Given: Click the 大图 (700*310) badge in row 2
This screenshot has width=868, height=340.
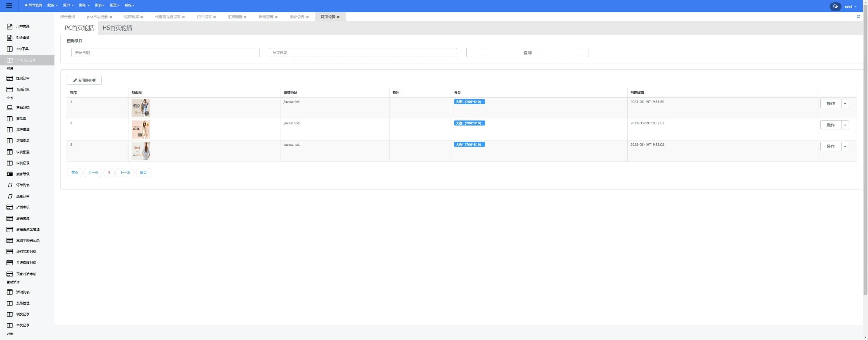Looking at the screenshot, I should coord(469,123).
